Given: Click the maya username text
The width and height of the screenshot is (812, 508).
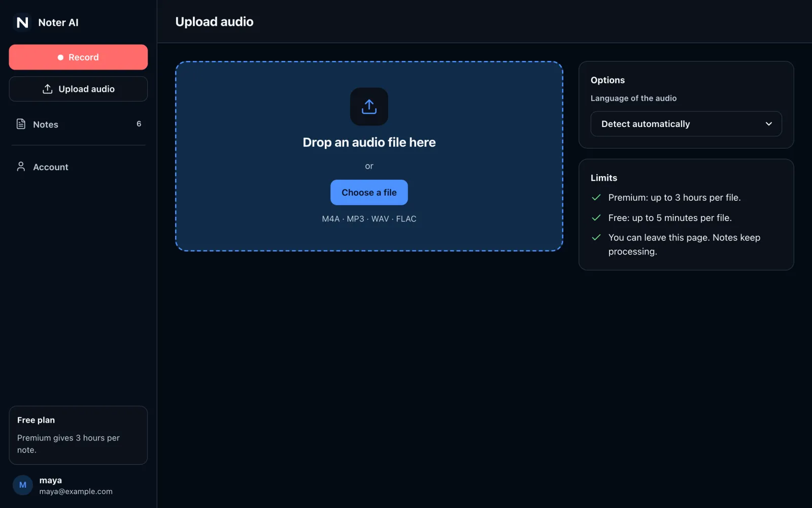Looking at the screenshot, I should tap(51, 481).
